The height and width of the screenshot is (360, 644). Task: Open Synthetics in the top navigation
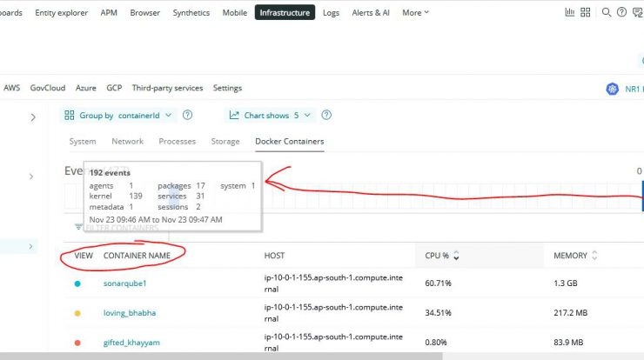pyautogui.click(x=191, y=13)
